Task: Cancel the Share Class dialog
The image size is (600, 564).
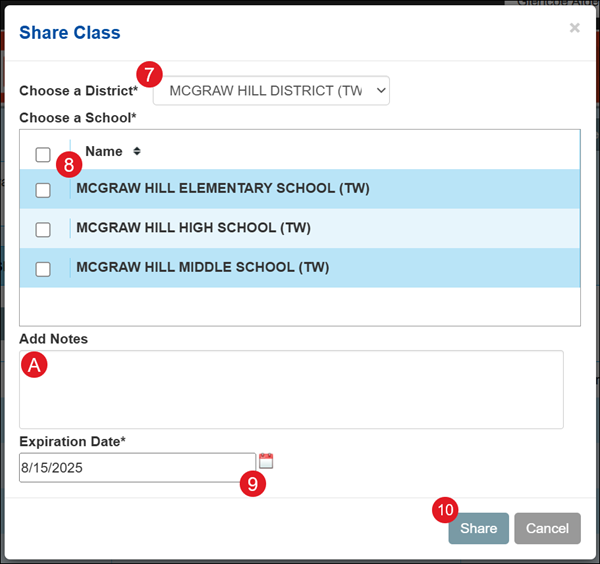Action: 547,528
